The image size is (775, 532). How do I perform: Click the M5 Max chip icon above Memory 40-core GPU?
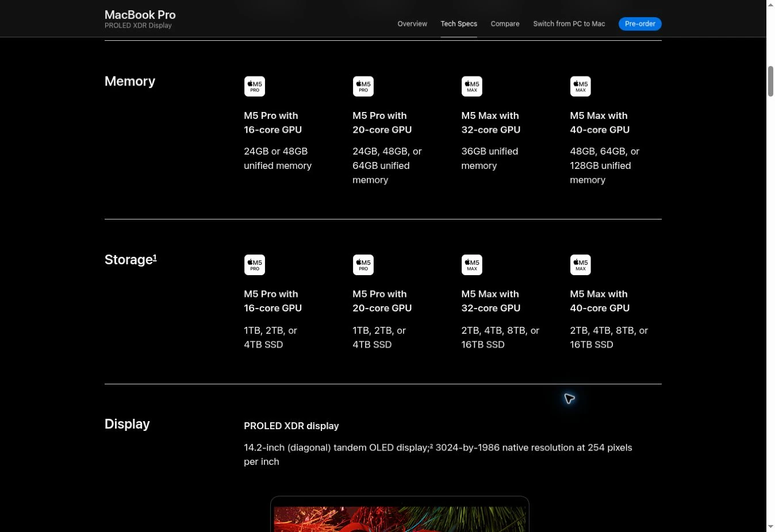[x=580, y=86]
